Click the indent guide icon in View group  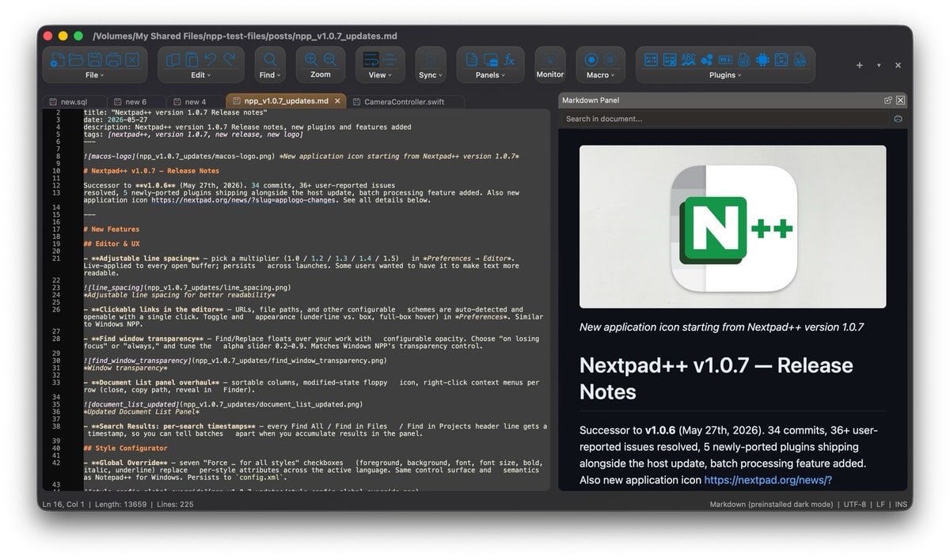[389, 59]
